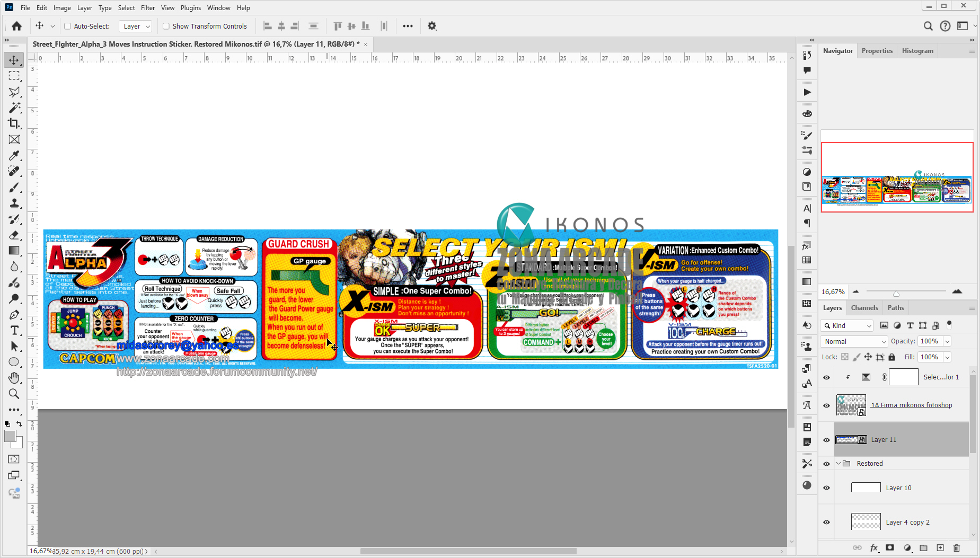Select the Hand tool
The height and width of the screenshot is (558, 980).
14,378
